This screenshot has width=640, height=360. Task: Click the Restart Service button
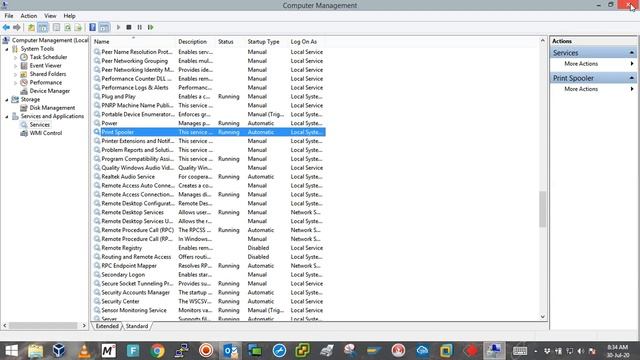click(151, 27)
